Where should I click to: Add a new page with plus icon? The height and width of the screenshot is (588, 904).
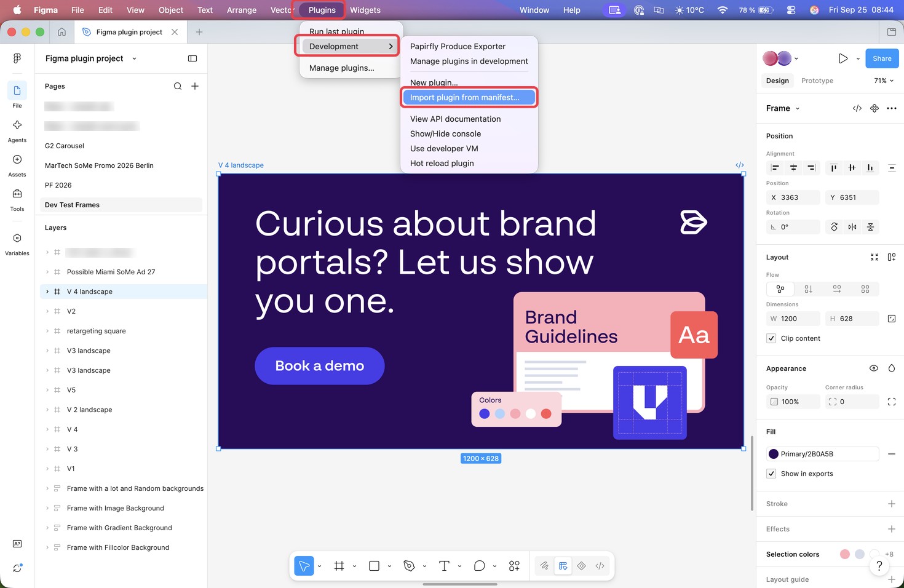tap(195, 86)
